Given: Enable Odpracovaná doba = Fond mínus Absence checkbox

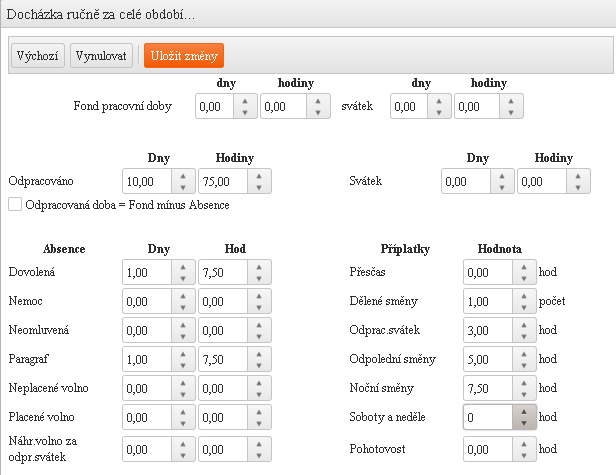Looking at the screenshot, I should click(x=15, y=204).
